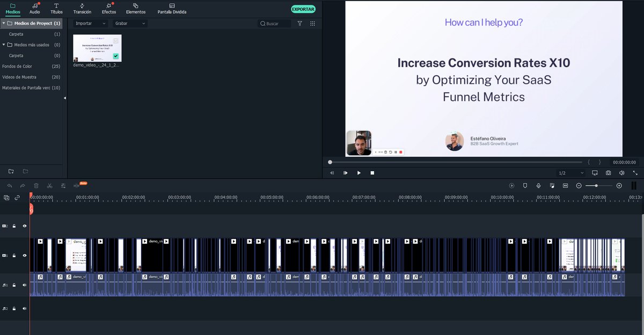The width and height of the screenshot is (644, 335).
Task: Click the timeline zoom slider handle
Action: point(596,186)
